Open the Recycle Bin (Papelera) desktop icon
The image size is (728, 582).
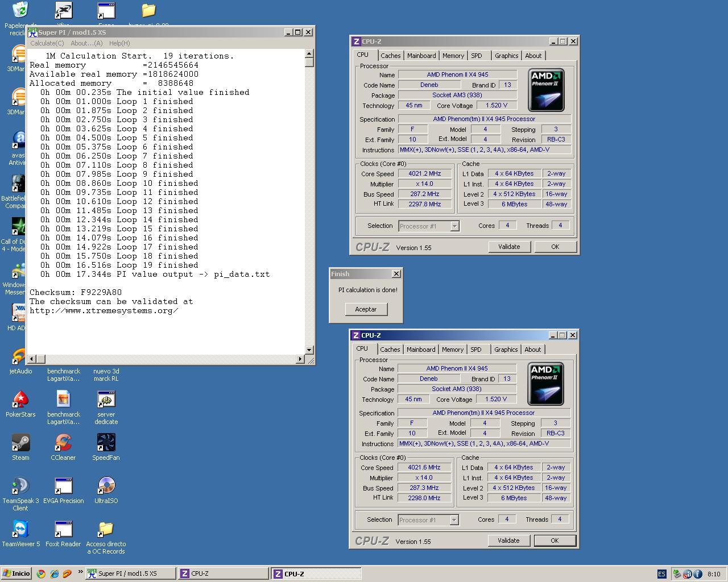[x=20, y=10]
